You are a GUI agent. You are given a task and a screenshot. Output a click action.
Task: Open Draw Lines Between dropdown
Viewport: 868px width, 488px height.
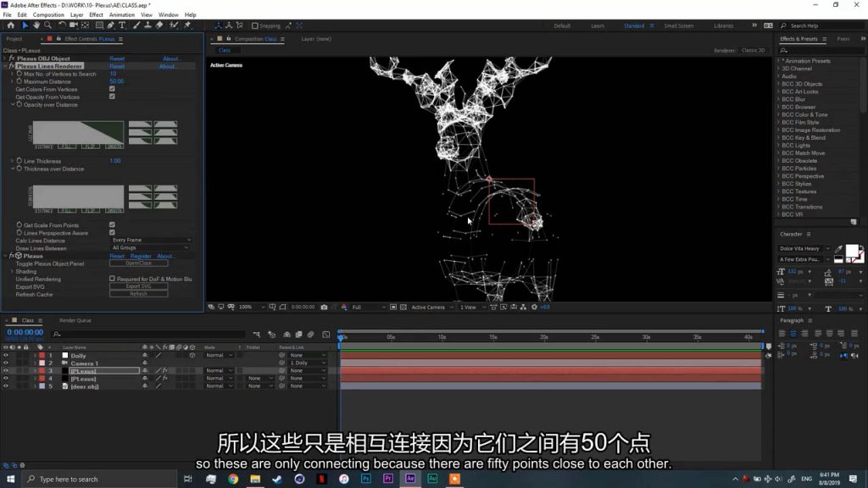point(150,248)
